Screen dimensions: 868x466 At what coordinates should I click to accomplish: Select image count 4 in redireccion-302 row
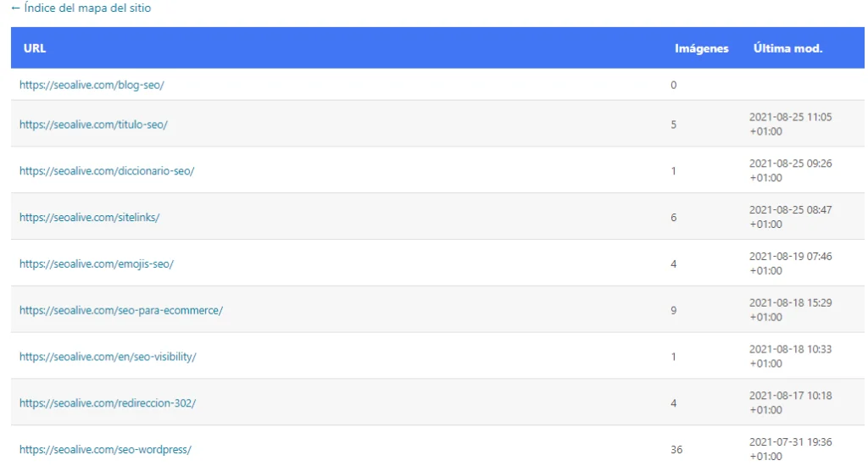[674, 403]
